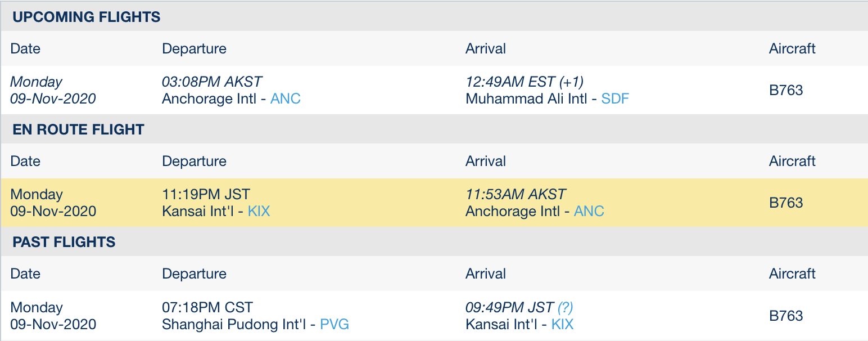Select the B763 aircraft in the past flight row
The image size is (868, 341).
786,316
